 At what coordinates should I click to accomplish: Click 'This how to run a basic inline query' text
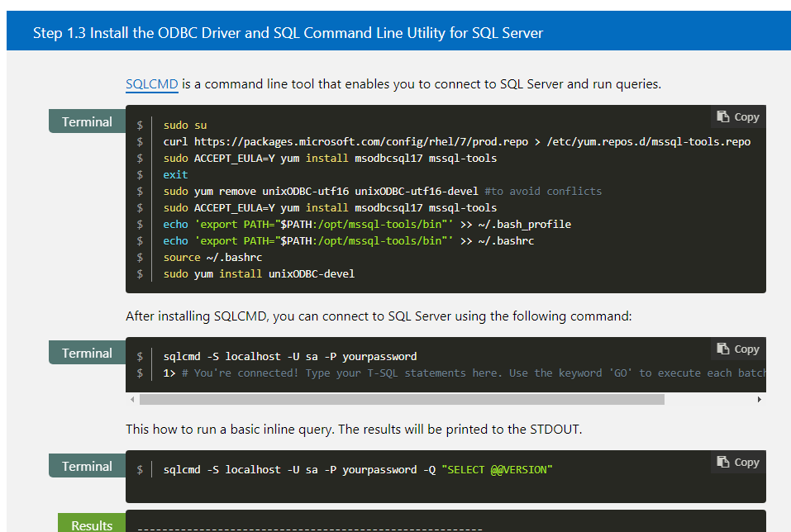[354, 429]
